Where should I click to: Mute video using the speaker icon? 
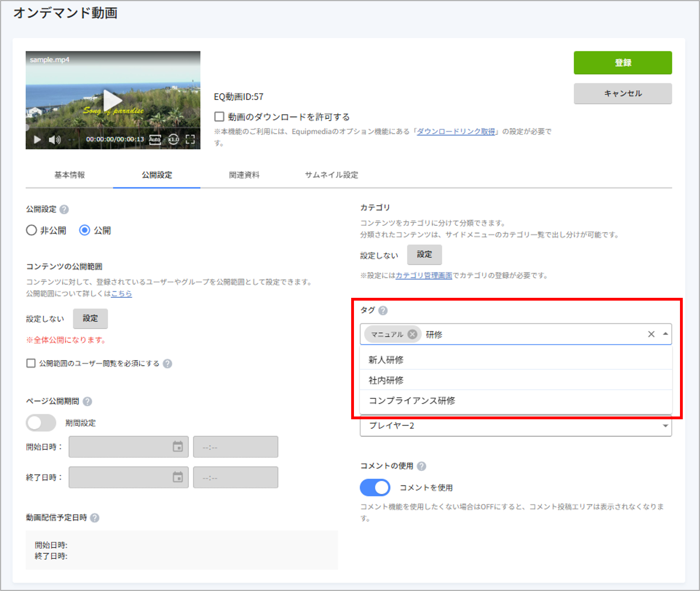pos(55,140)
